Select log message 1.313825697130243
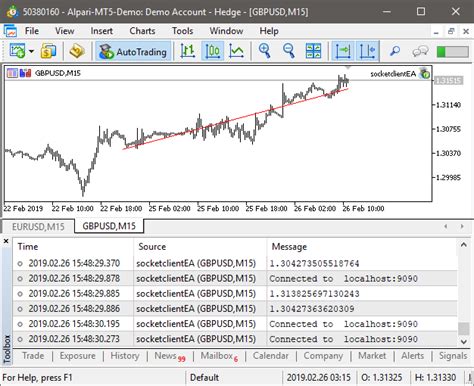474x386 pixels. (x=314, y=294)
